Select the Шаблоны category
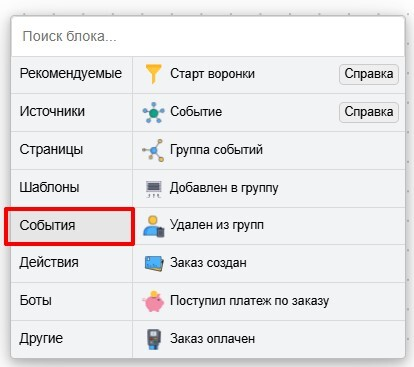Viewport: 414px width, 367px height. tap(72, 188)
